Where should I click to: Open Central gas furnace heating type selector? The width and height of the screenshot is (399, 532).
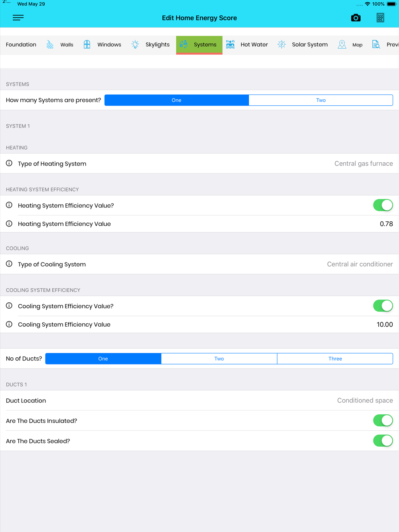(x=363, y=164)
